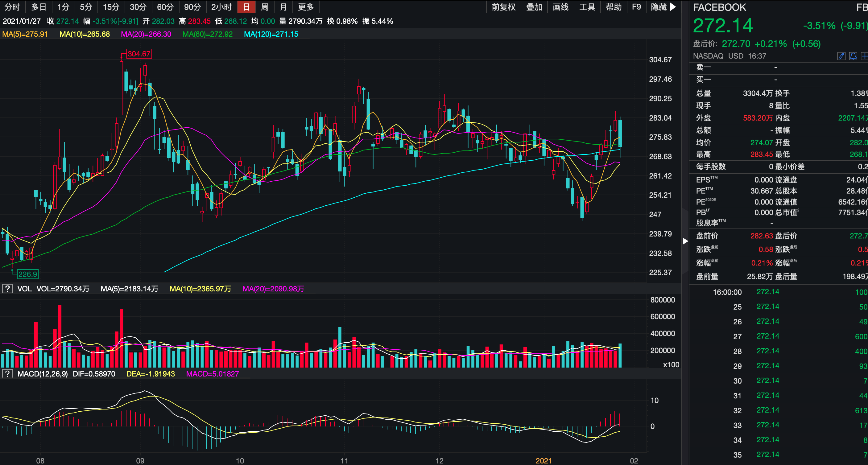Click the 297.46 price axis label
This screenshot has height=465, width=868.
[x=660, y=79]
